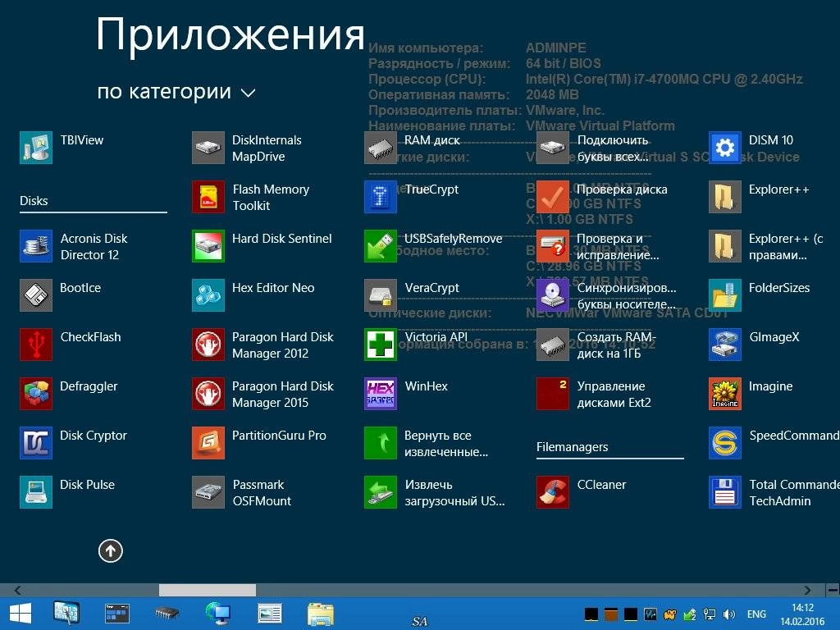Open Explorer++ (с правами) icon
Image resolution: width=840 pixels, height=630 pixels.
(x=725, y=246)
